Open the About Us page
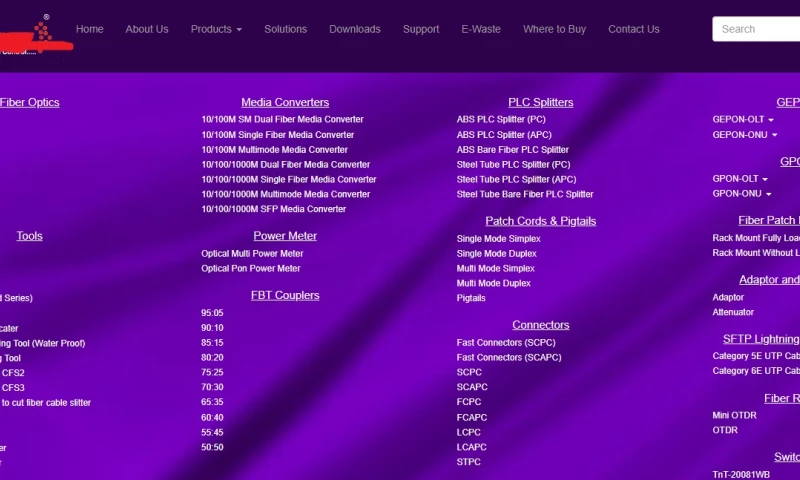This screenshot has width=800, height=480. click(x=147, y=29)
